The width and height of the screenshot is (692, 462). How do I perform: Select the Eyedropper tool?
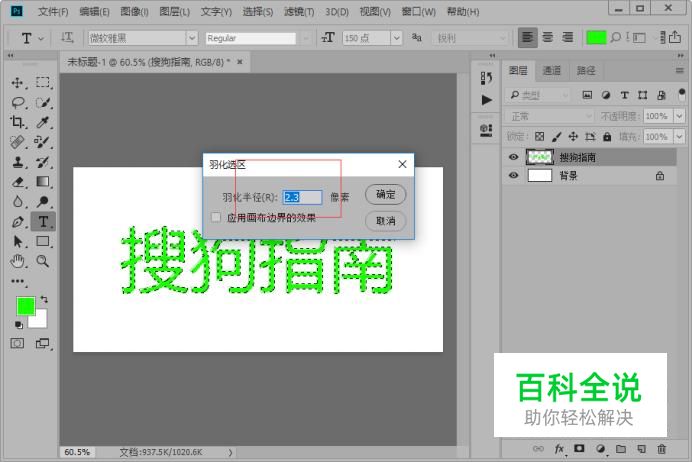click(x=43, y=122)
